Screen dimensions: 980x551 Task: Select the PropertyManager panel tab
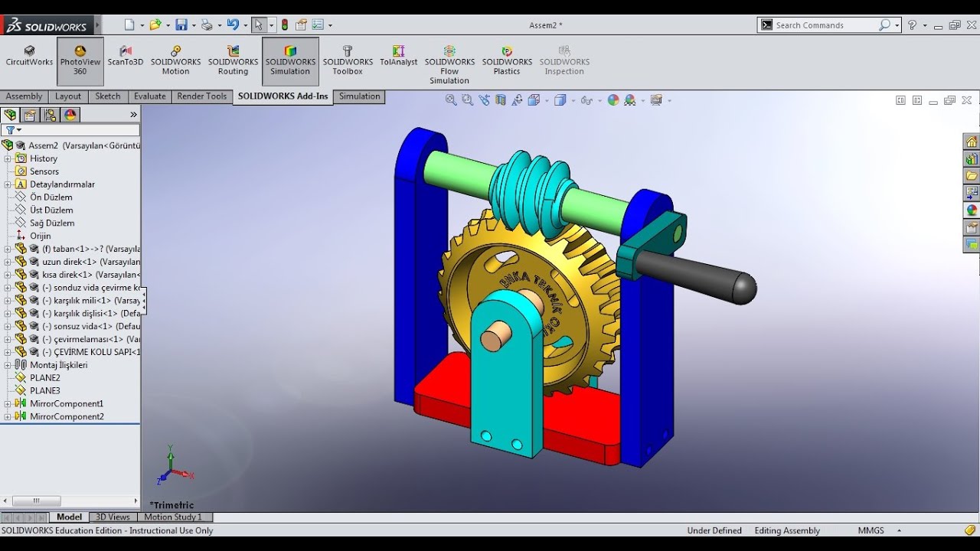click(30, 115)
